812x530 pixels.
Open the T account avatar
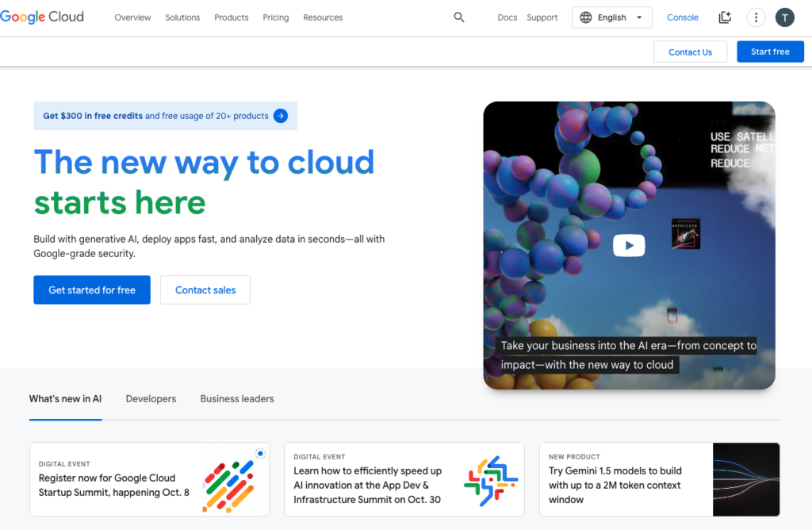(x=784, y=17)
